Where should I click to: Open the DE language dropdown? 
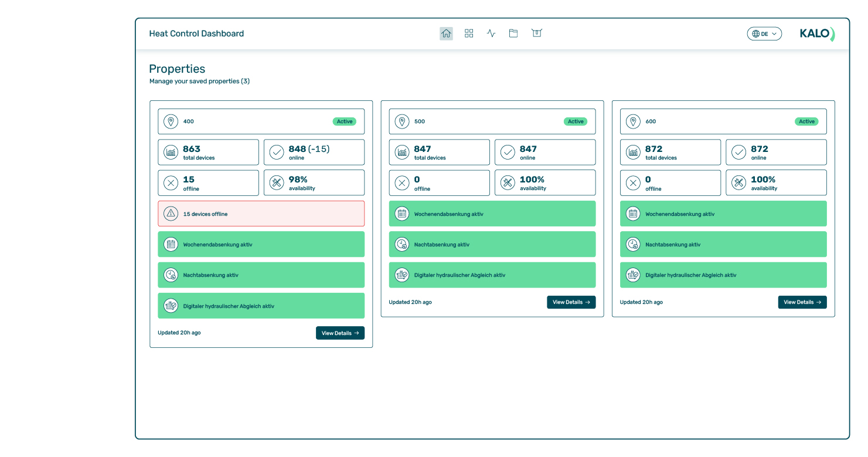click(764, 34)
